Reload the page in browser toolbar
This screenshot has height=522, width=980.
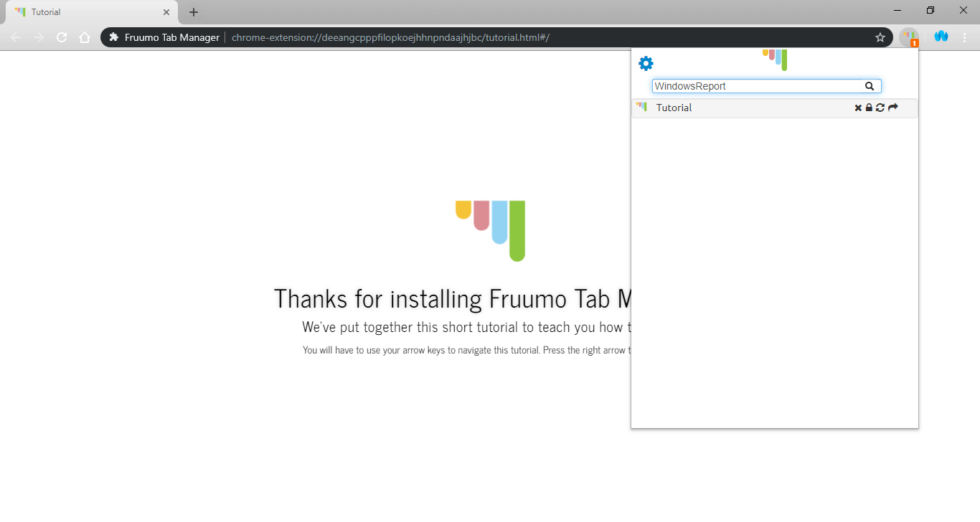pos(62,37)
